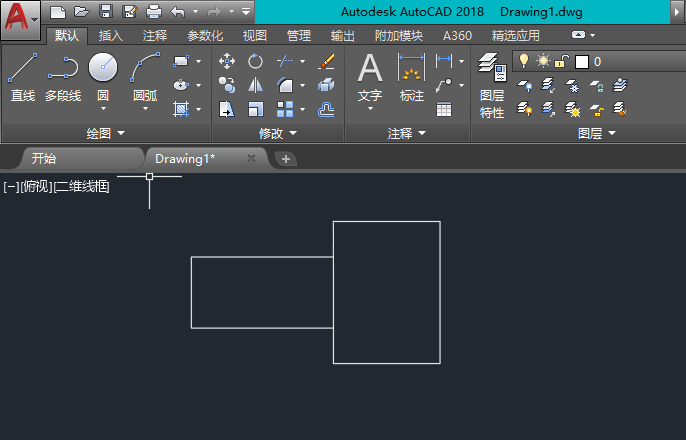Add a new drawing tab with plus button

coord(286,159)
